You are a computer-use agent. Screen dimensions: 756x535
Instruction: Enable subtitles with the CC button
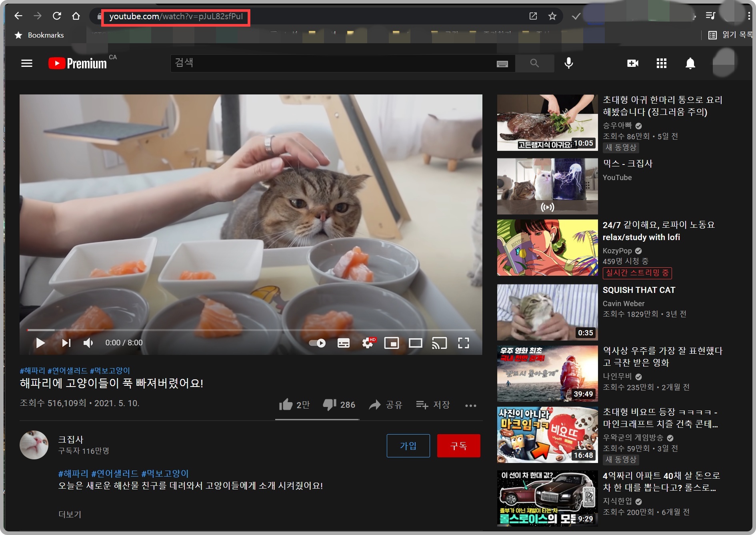[343, 343]
